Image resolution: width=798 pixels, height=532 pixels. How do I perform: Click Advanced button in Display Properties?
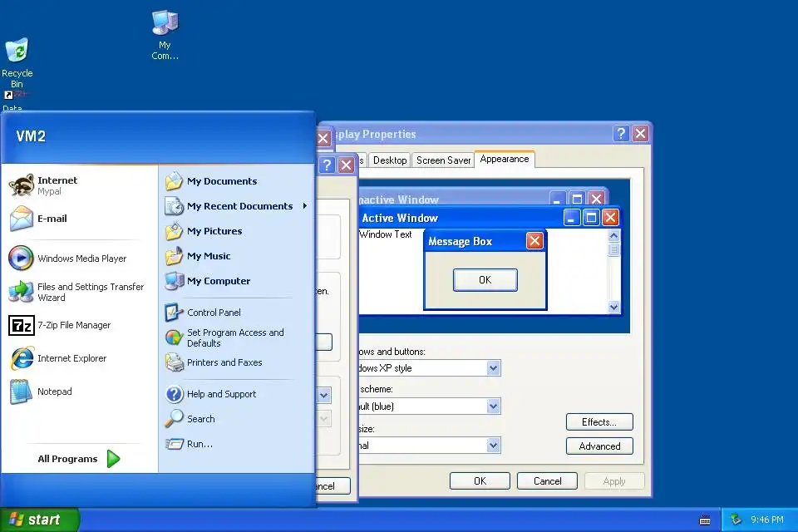pos(599,446)
